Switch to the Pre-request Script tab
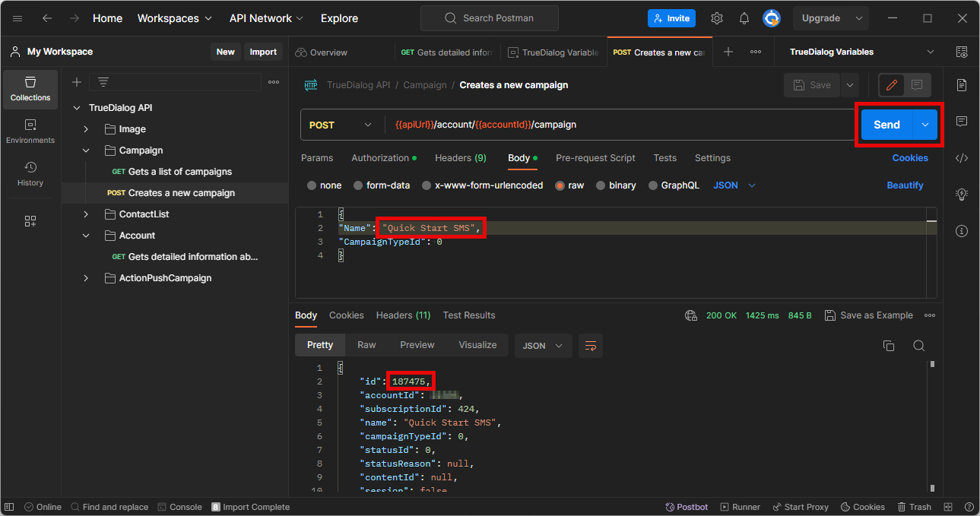This screenshot has height=516, width=980. click(595, 158)
